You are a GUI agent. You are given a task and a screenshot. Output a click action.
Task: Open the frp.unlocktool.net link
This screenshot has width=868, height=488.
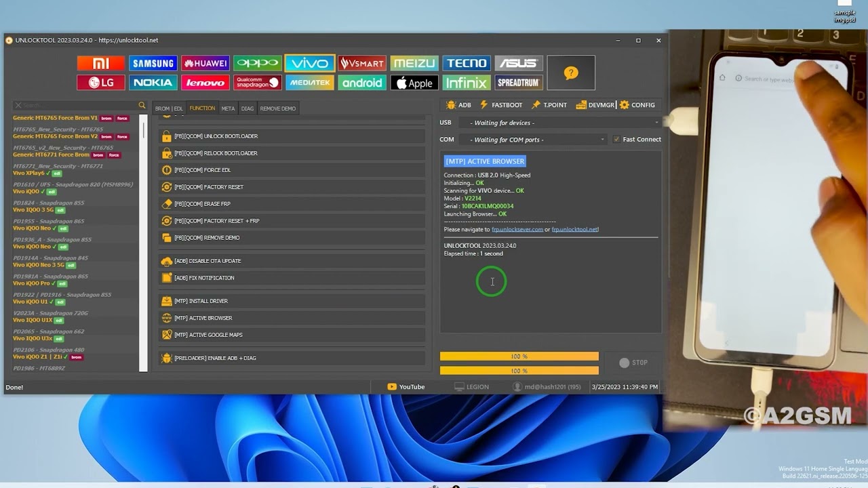tap(575, 229)
